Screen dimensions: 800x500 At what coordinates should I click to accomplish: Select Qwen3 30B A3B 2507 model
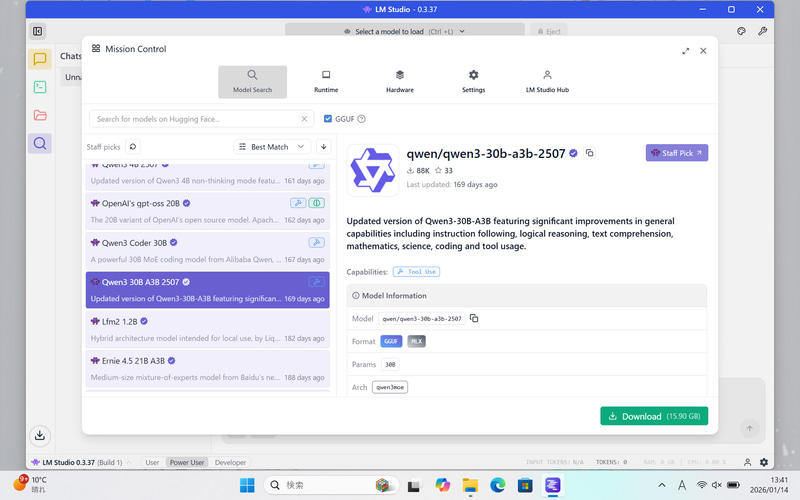point(208,290)
